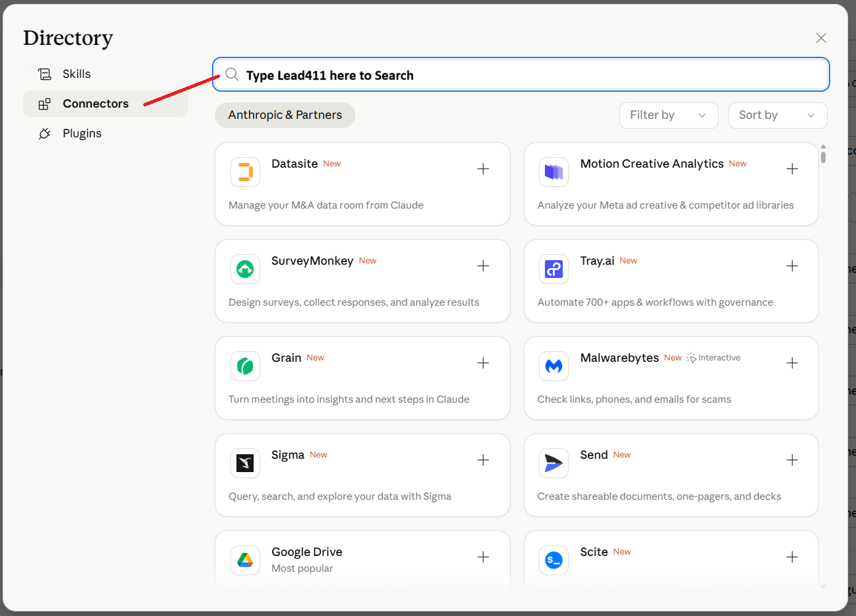This screenshot has width=856, height=616.
Task: Click the Malwarebytes logo icon
Action: point(553,366)
